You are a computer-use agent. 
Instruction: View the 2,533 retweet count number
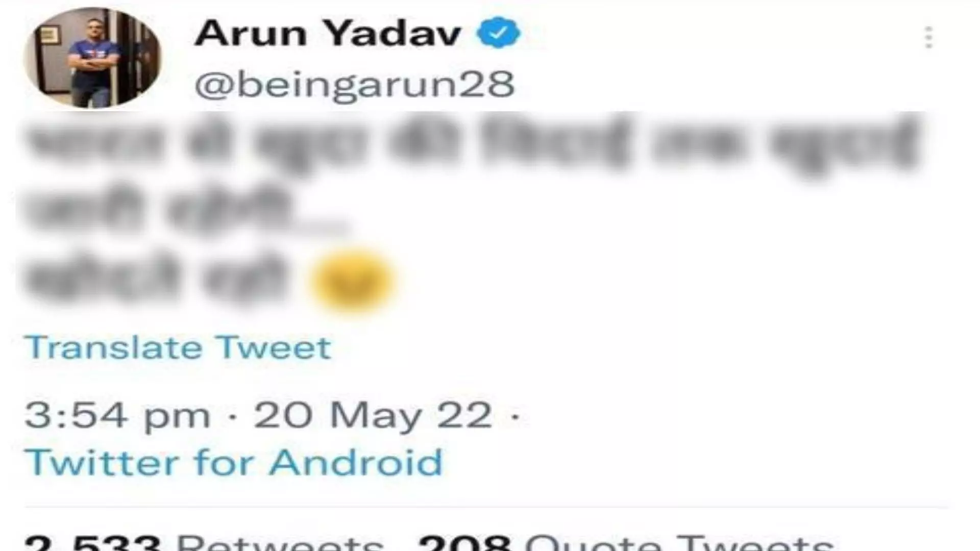coord(92,542)
